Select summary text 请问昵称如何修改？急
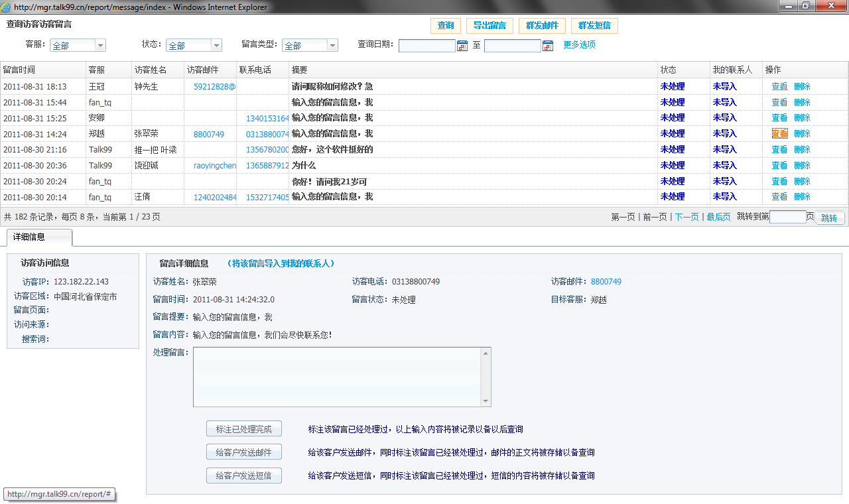Image resolution: width=849 pixels, height=504 pixels. tap(332, 86)
